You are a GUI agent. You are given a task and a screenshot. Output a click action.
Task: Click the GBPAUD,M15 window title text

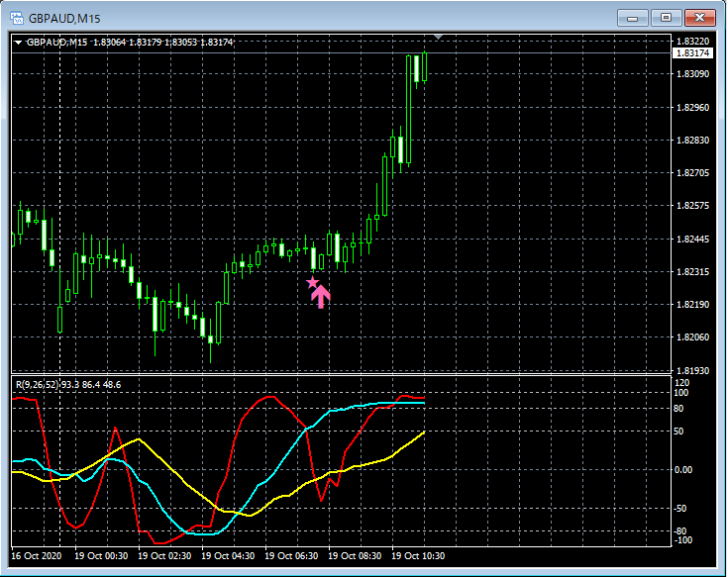pyautogui.click(x=64, y=19)
